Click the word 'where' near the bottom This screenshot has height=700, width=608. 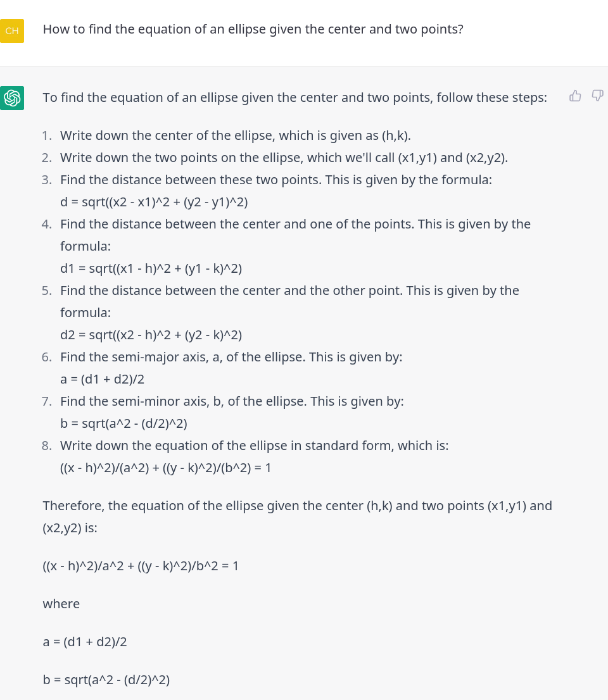click(x=61, y=604)
